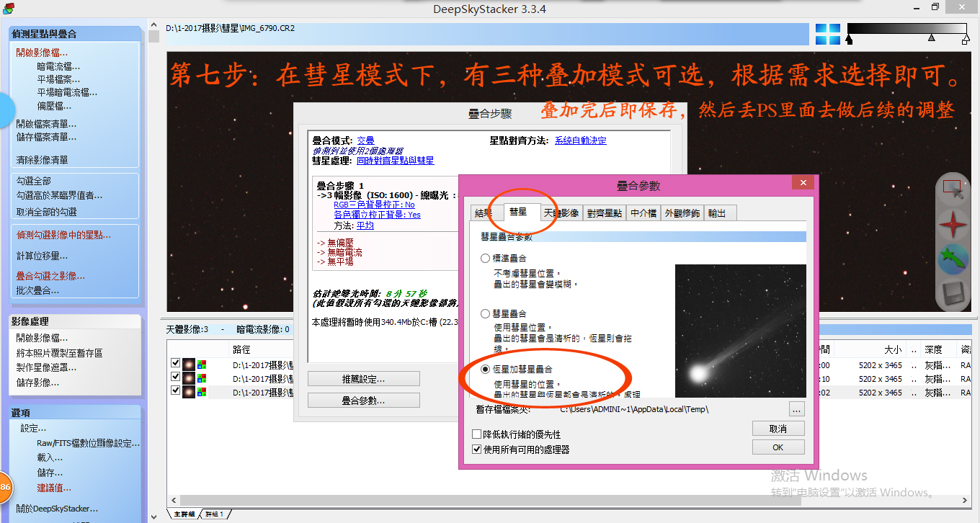
Task: Click 建議值... in options panel
Action: coord(54,488)
